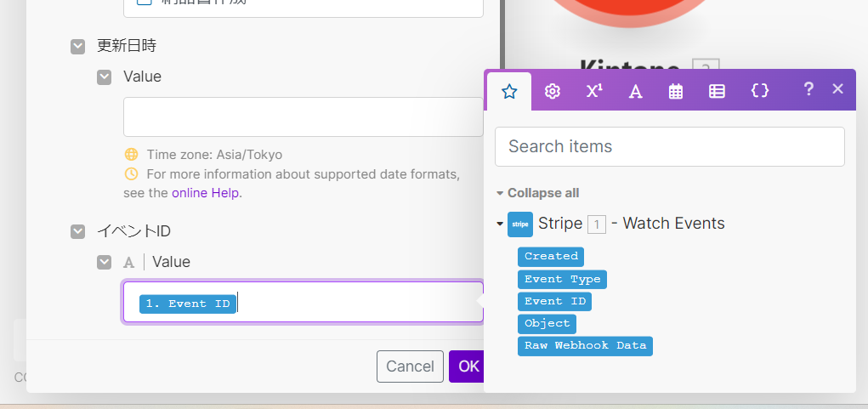
Task: Click the '- Watch Events' module title
Action: pos(668,224)
